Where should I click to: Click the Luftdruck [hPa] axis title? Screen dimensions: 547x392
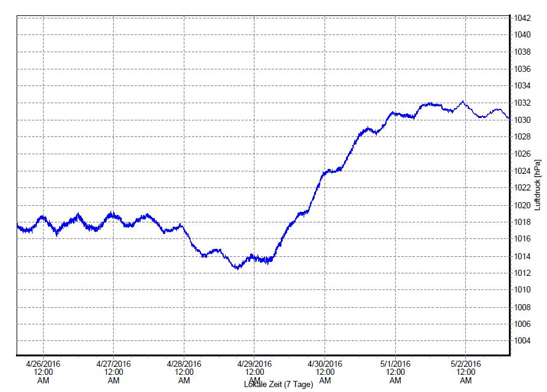click(538, 185)
